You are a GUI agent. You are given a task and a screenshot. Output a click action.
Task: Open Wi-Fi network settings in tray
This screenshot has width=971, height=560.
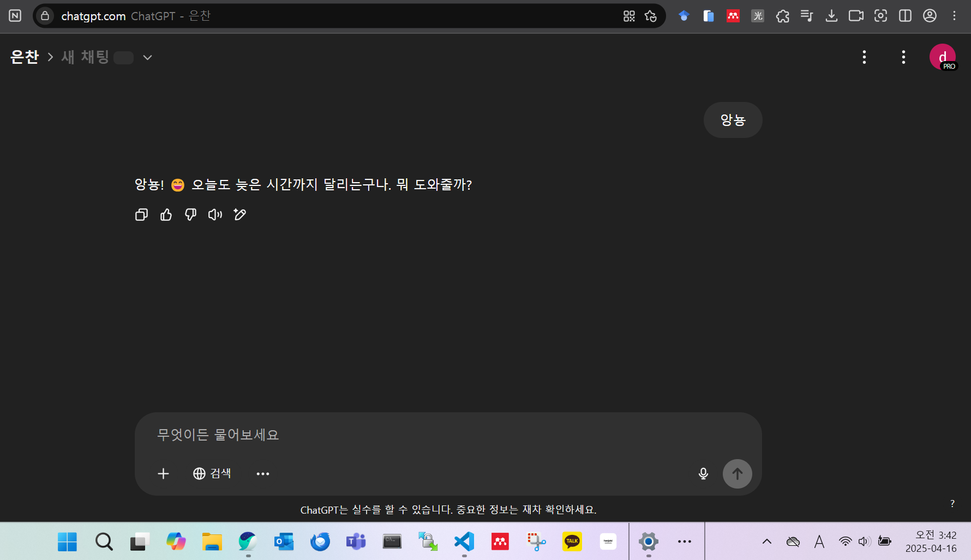(x=845, y=541)
